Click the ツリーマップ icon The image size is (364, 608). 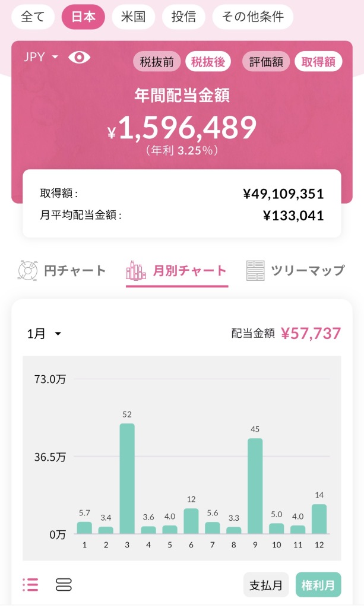pos(255,271)
